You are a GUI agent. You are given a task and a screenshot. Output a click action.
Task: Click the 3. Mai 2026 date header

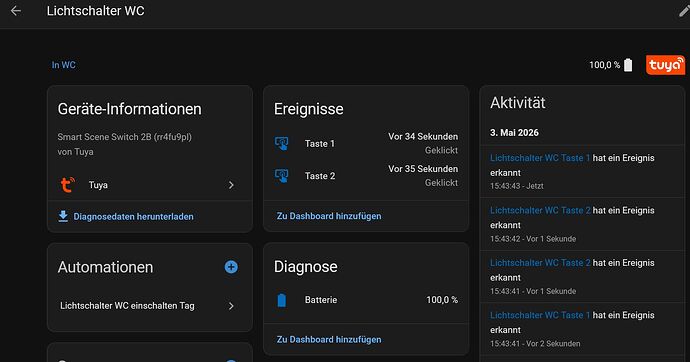pos(514,133)
